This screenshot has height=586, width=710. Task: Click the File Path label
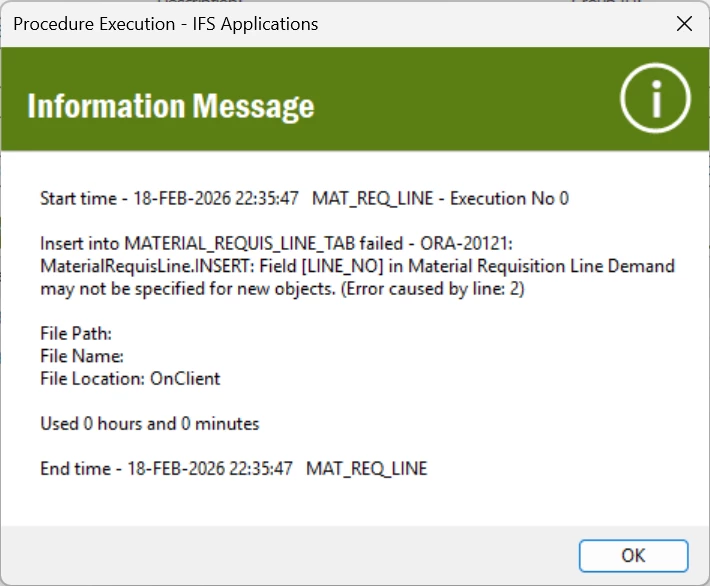76,333
